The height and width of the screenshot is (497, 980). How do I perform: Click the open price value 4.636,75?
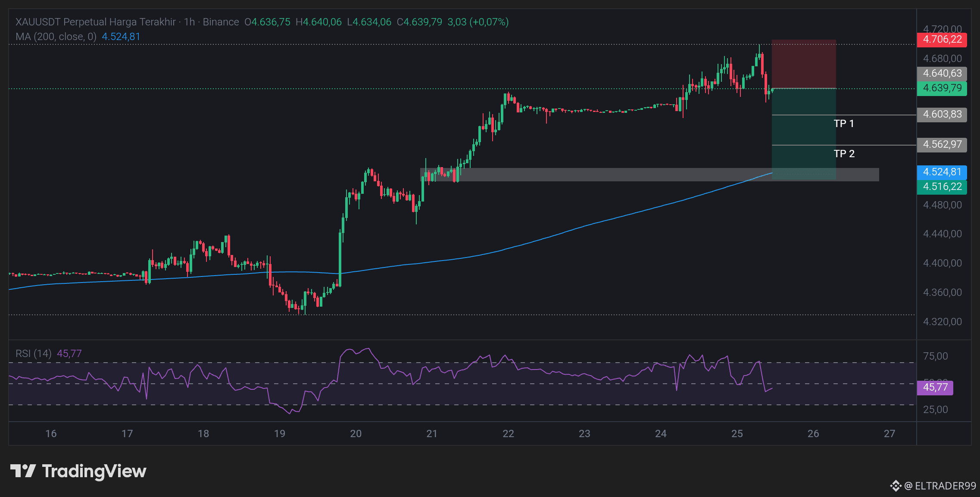point(271,22)
